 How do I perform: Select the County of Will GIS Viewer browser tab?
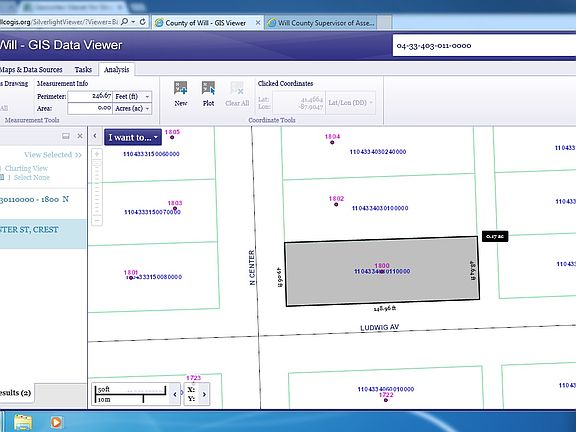tap(208, 23)
